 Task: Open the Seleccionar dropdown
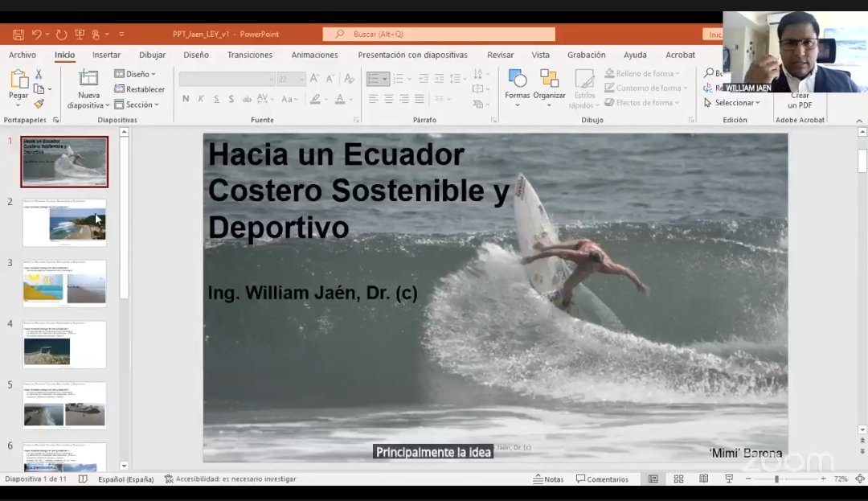pyautogui.click(x=732, y=103)
